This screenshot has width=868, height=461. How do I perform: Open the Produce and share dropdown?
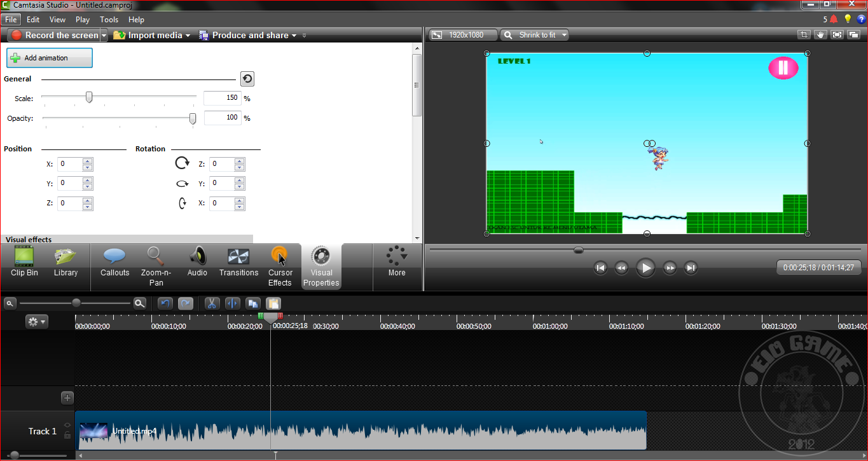click(248, 36)
